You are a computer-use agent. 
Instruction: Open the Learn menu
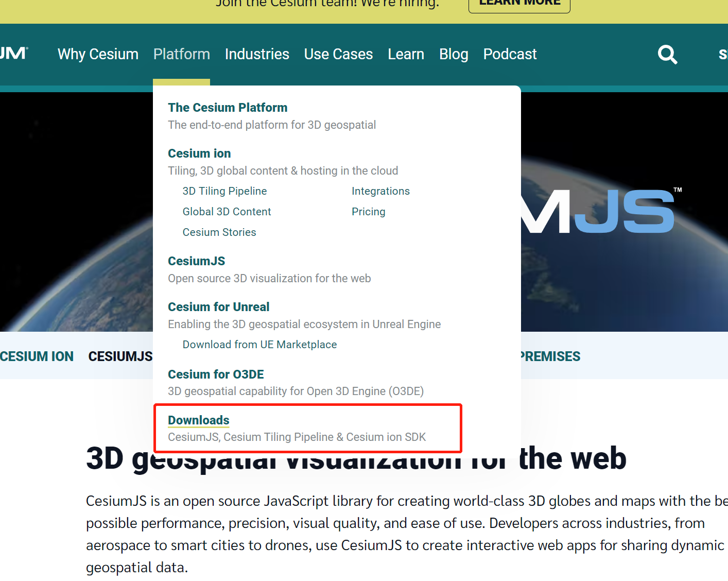coord(406,54)
